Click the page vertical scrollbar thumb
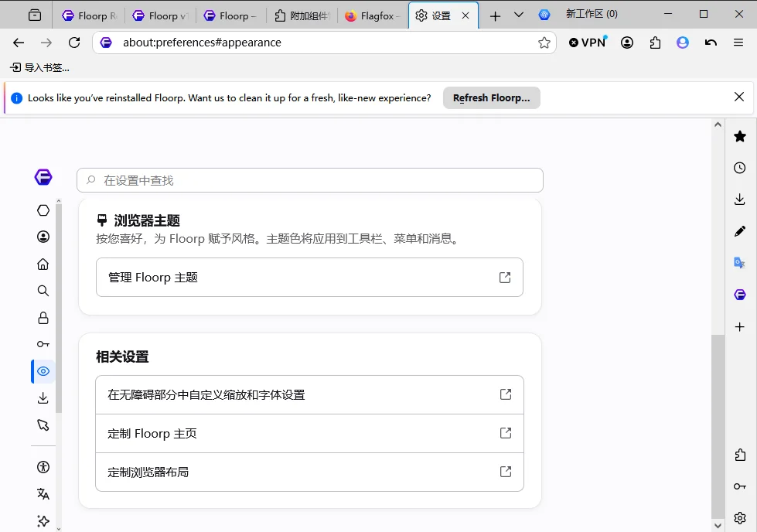This screenshot has height=532, width=757. click(718, 426)
